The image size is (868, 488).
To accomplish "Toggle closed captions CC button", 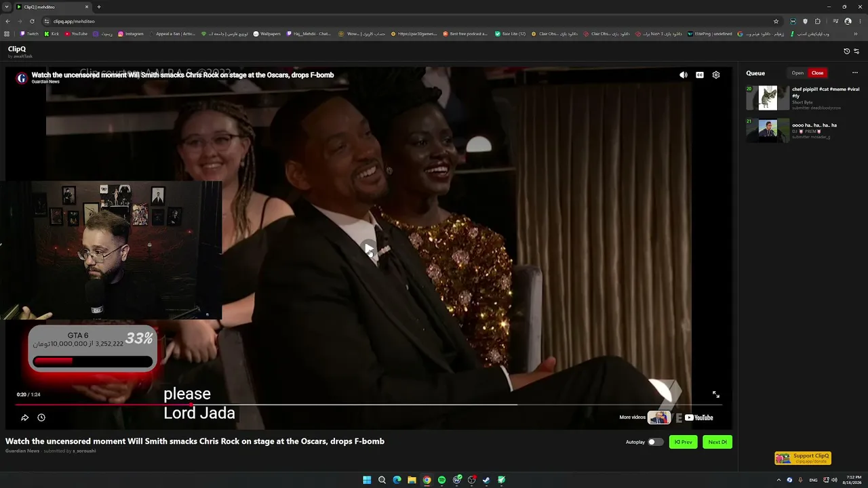I will [x=700, y=75].
